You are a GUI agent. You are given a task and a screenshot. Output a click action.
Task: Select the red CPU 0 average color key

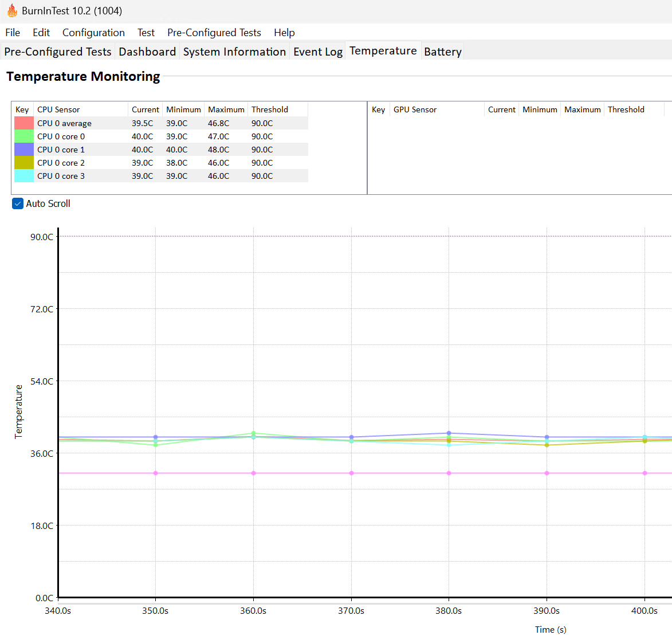[24, 123]
